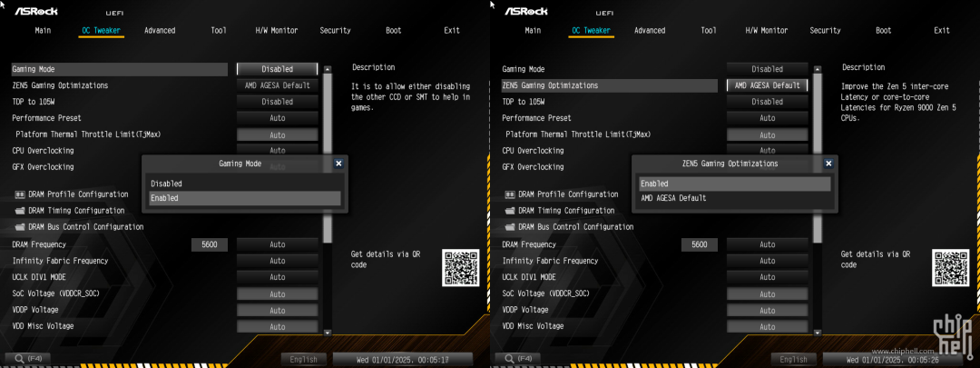This screenshot has height=368, width=980.
Task: Select ZEN5 Gaming Optimizations row in left screen
Action: click(x=120, y=85)
